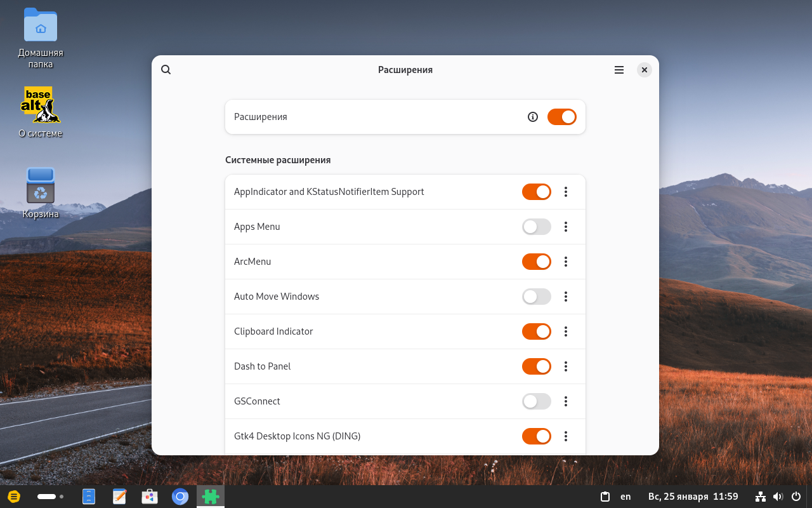Open the volume control in the tray
The width and height of the screenshot is (812, 508).
778,496
